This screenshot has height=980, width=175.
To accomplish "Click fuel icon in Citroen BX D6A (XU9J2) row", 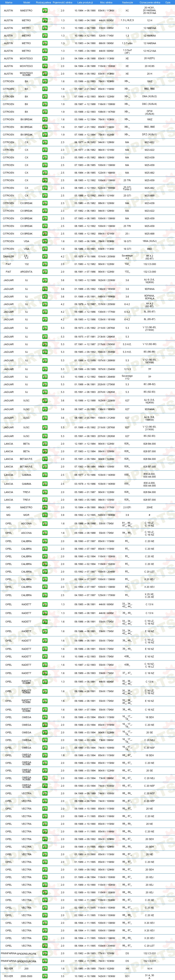I will [45, 97].
